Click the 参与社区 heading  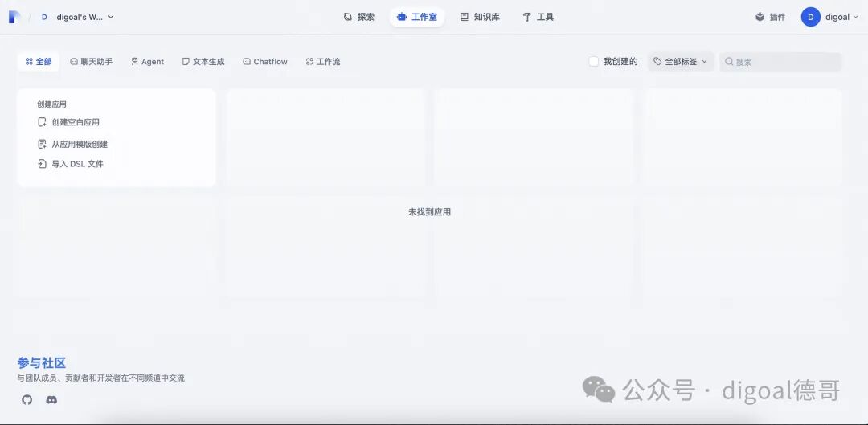pos(42,363)
